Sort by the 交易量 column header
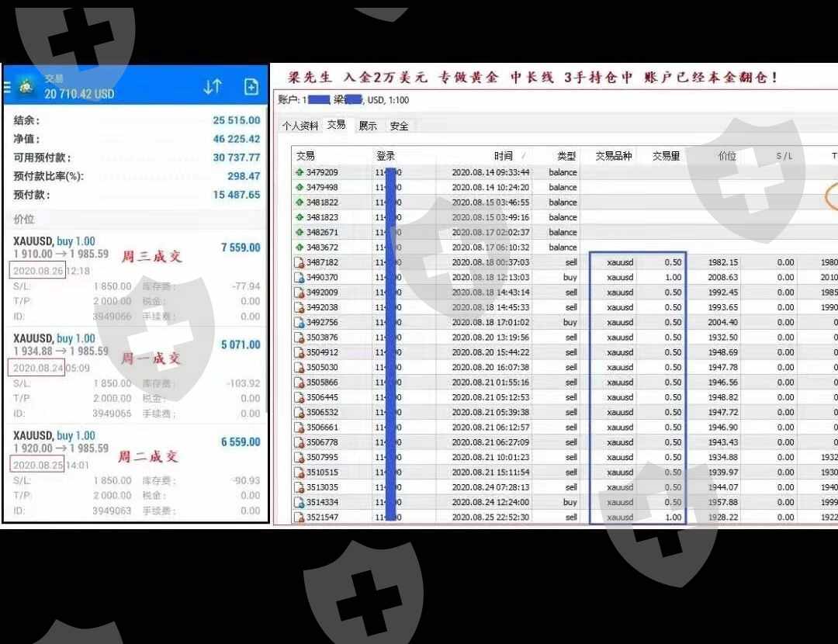 click(x=666, y=156)
